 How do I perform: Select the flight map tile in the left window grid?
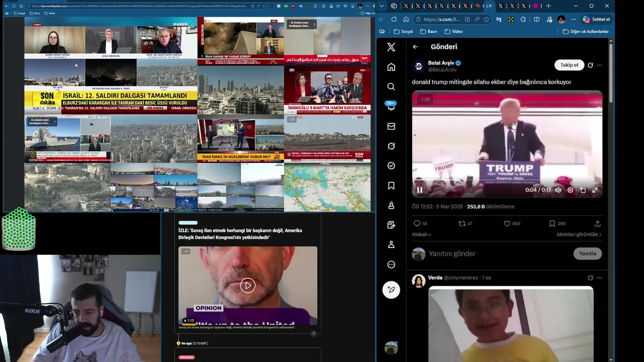pyautogui.click(x=327, y=188)
